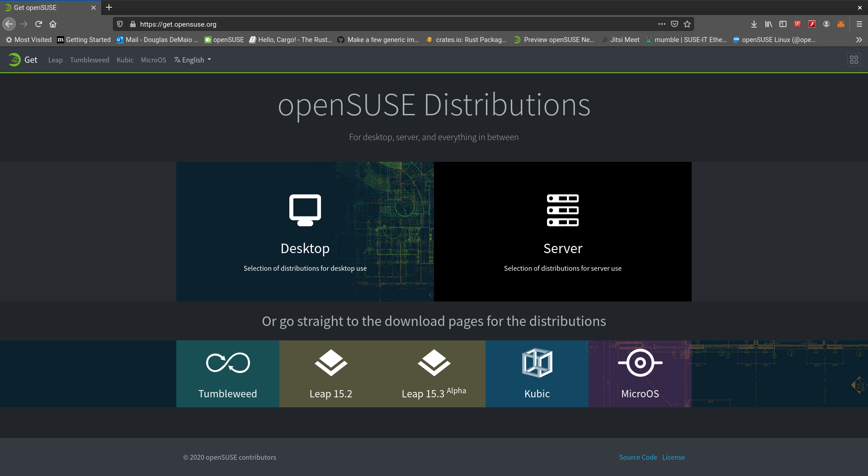
Task: Select Leap in the navigation bar
Action: 55,60
